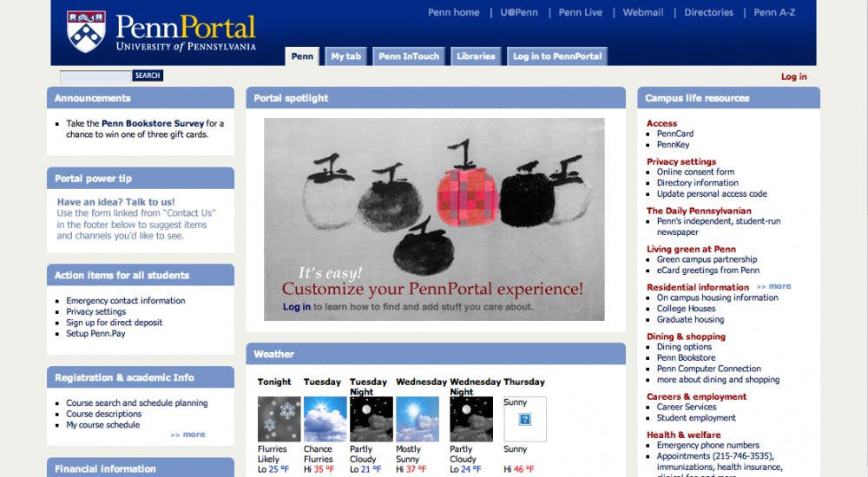The height and width of the screenshot is (477, 868).
Task: Click the red Log in link
Action: click(x=793, y=76)
